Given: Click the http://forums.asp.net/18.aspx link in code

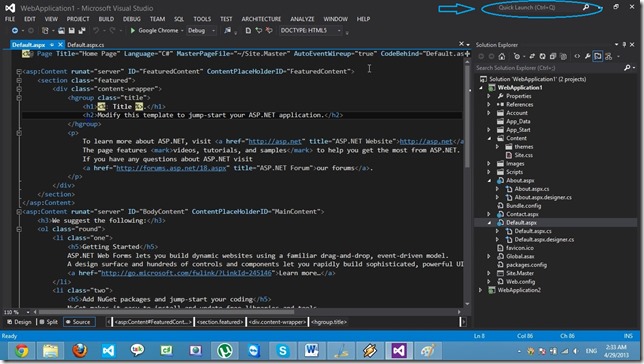Looking at the screenshot, I should tap(171, 168).
